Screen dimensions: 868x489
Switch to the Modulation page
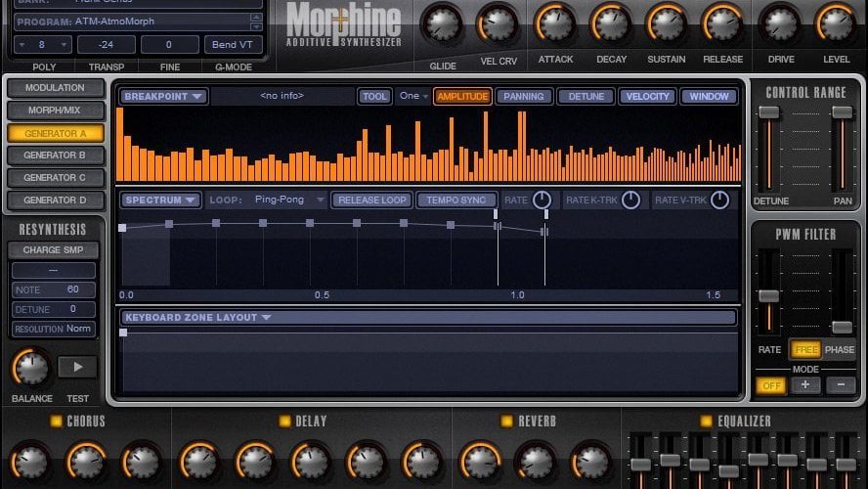55,87
